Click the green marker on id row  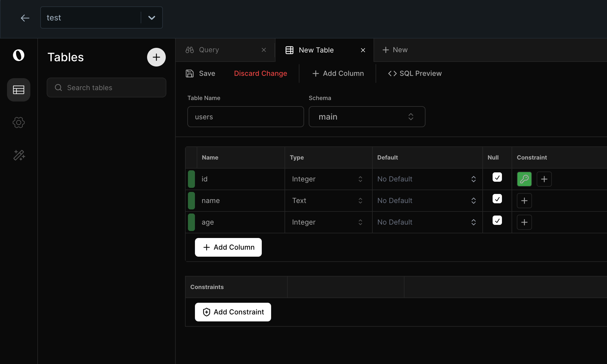pyautogui.click(x=191, y=179)
